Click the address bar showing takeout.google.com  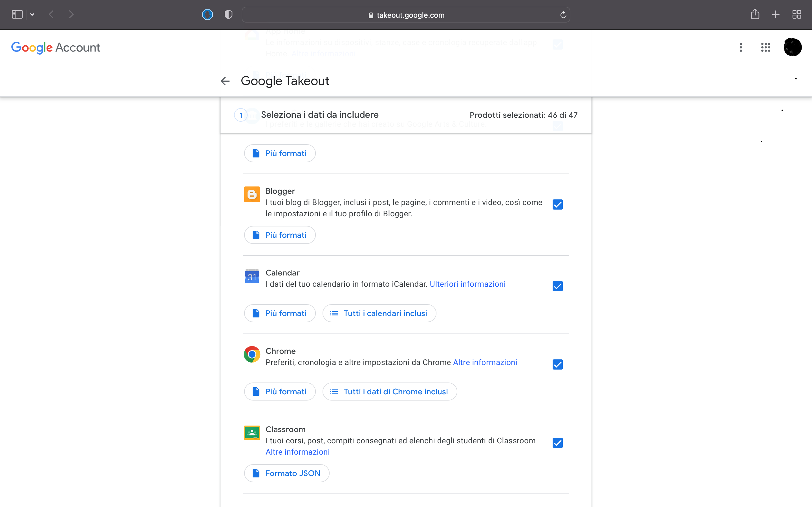(x=410, y=15)
